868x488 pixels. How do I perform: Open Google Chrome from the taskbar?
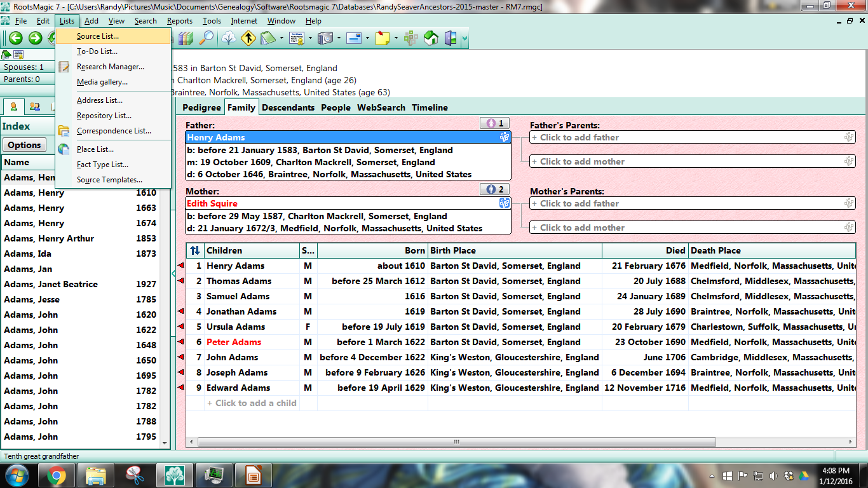56,475
